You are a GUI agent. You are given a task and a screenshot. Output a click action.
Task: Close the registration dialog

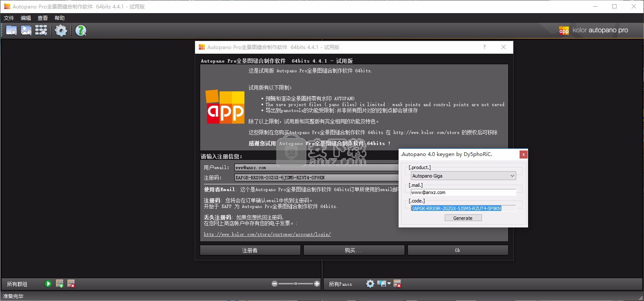504,47
